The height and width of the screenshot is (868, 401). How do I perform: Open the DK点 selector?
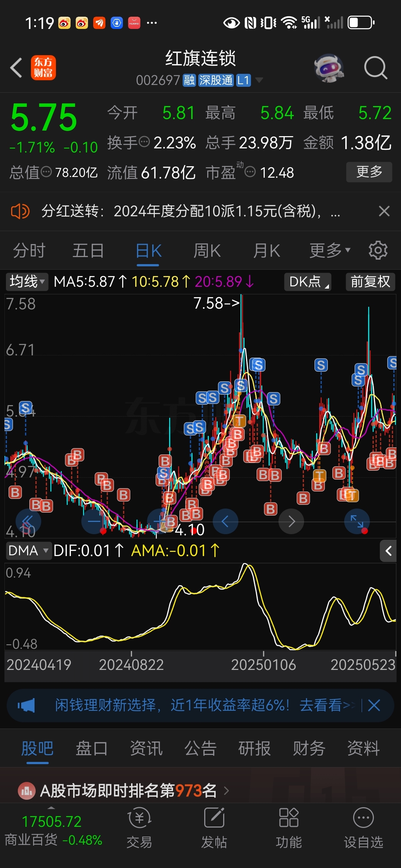pyautogui.click(x=308, y=282)
